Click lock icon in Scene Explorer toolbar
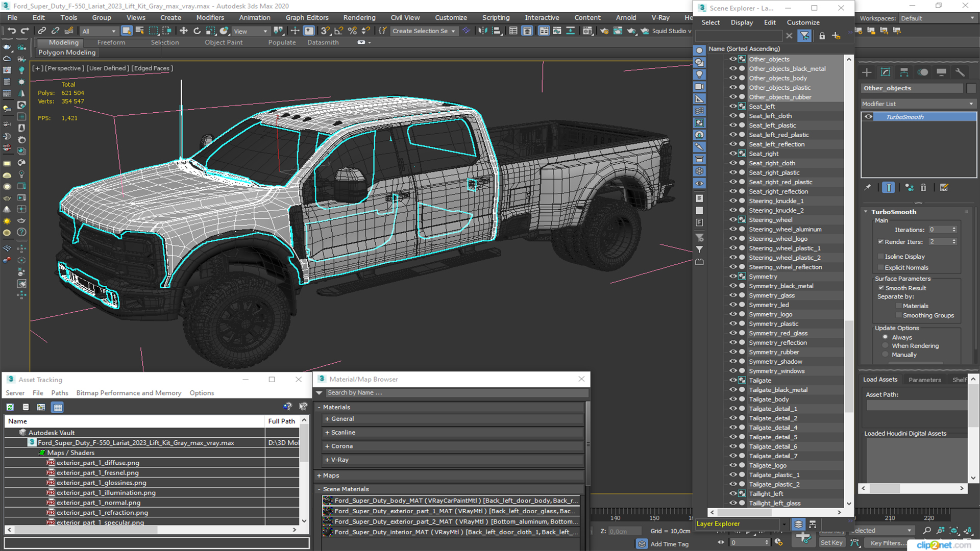980x551 pixels. tap(822, 36)
